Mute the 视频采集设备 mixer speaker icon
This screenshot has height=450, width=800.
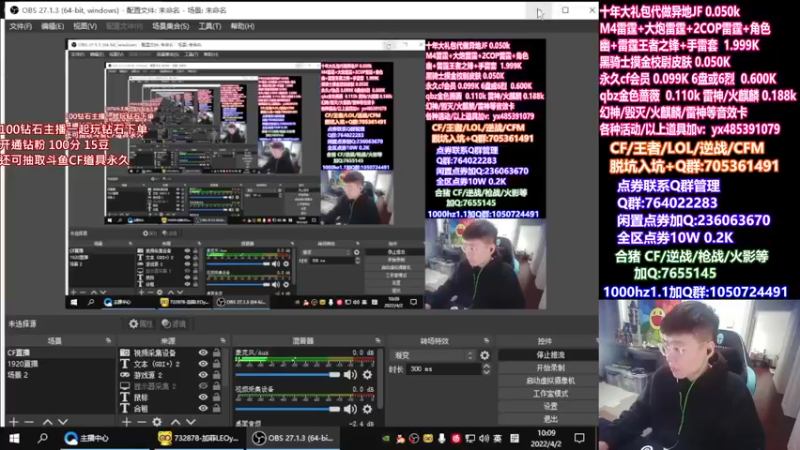tap(350, 409)
